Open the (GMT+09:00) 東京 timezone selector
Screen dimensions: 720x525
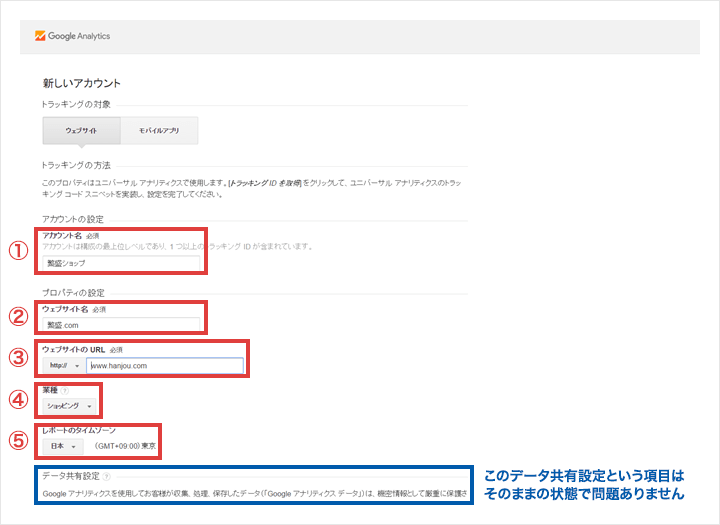[x=125, y=446]
